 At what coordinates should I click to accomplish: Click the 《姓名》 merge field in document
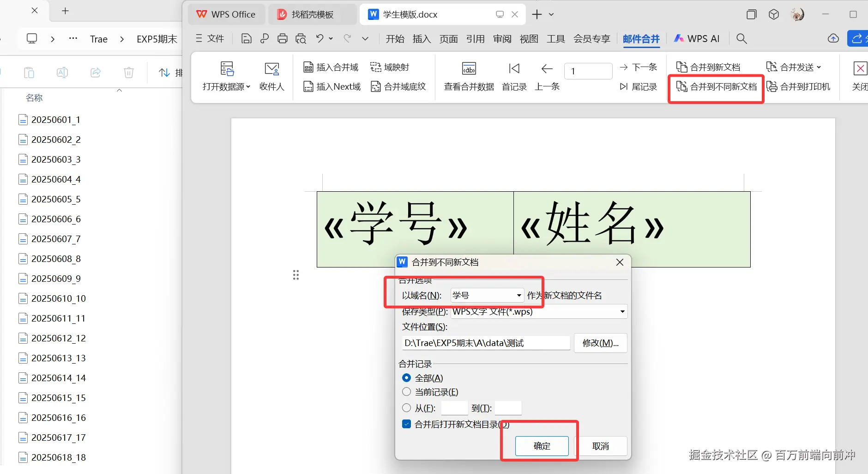[592, 224]
